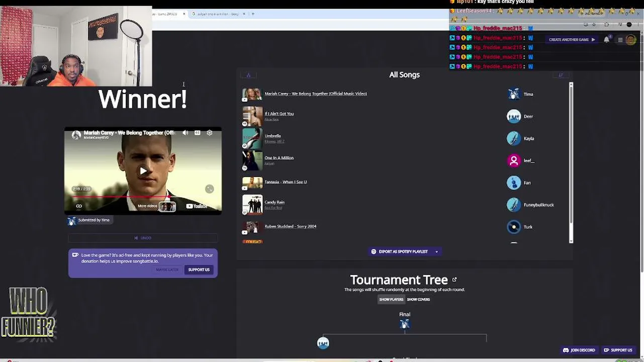Play the Mariah Carey winner video
This screenshot has width=644, height=362.
pyautogui.click(x=143, y=171)
